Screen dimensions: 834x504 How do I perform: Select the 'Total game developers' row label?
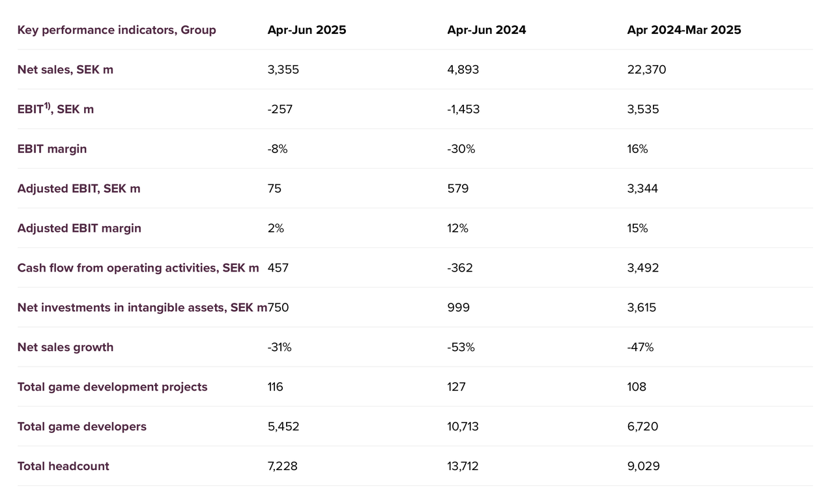click(82, 427)
